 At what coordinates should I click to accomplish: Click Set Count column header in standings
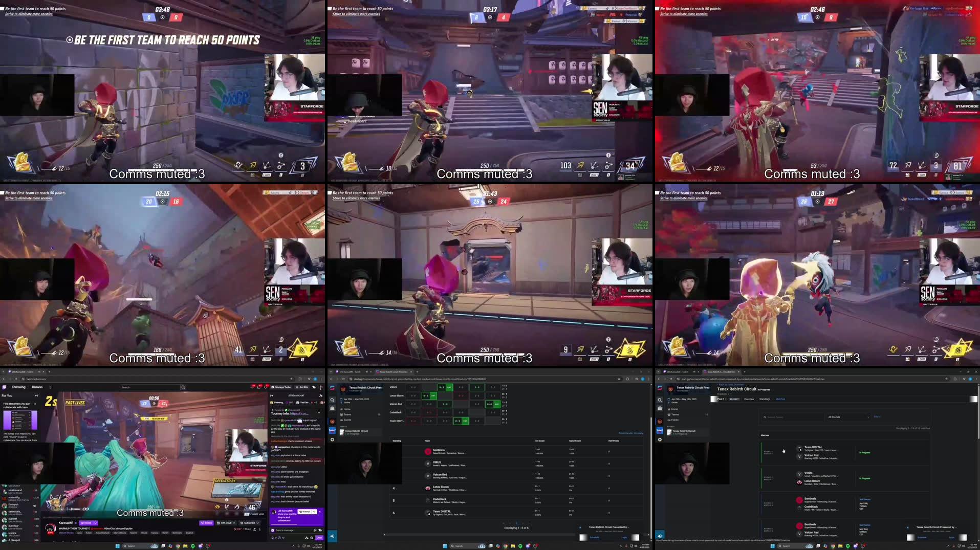coord(540,441)
